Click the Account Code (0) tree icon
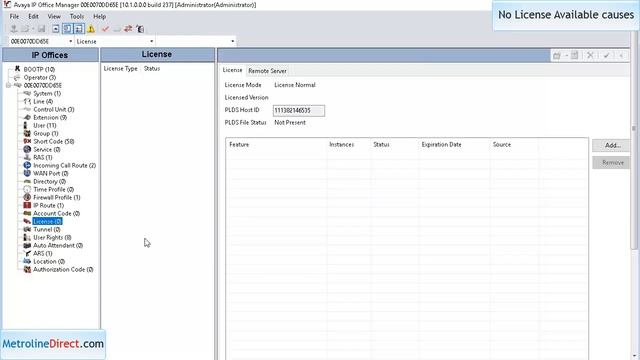The height and width of the screenshot is (360, 640). [27, 213]
